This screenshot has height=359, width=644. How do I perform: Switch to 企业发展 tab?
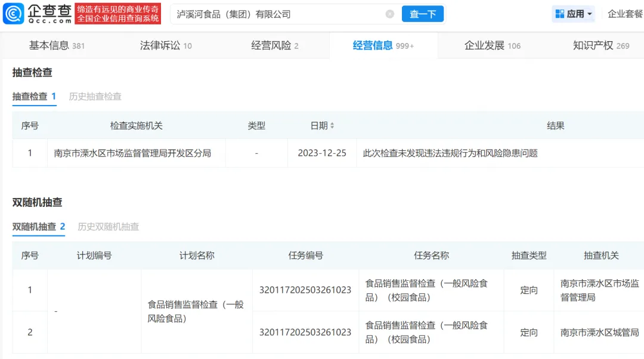493,45
